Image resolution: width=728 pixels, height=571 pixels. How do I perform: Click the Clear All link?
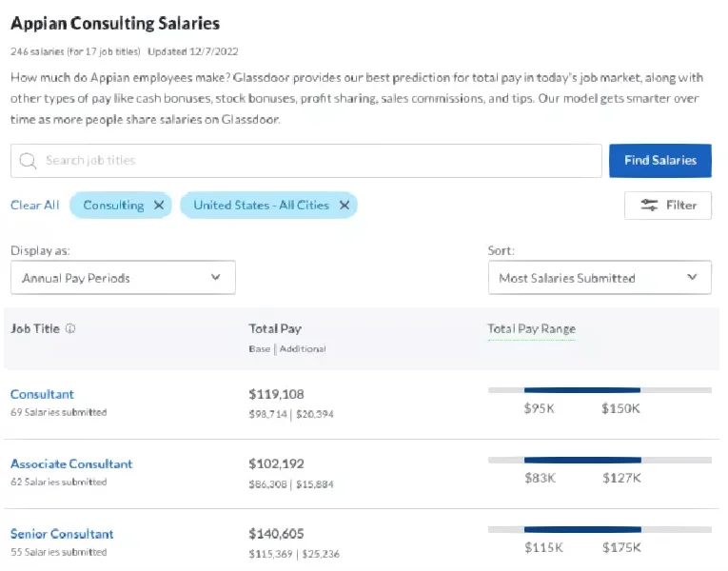(x=34, y=206)
